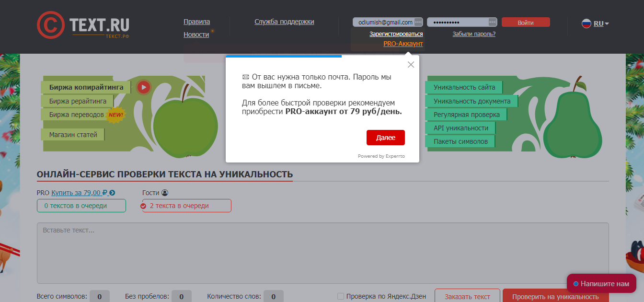Click the Войти login button
This screenshot has width=644, height=302.
tap(526, 23)
